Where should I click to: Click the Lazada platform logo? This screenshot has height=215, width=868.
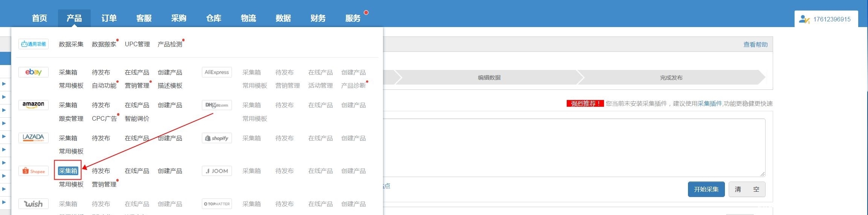[x=33, y=138]
